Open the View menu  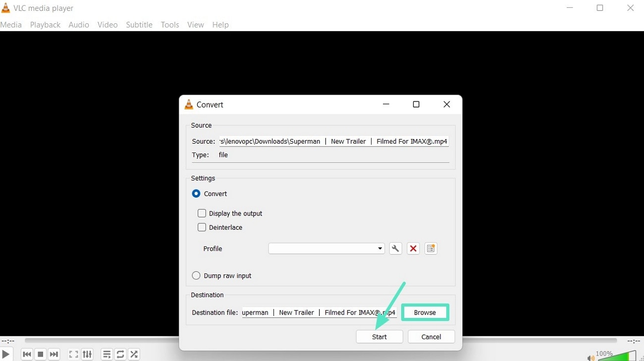click(x=196, y=25)
